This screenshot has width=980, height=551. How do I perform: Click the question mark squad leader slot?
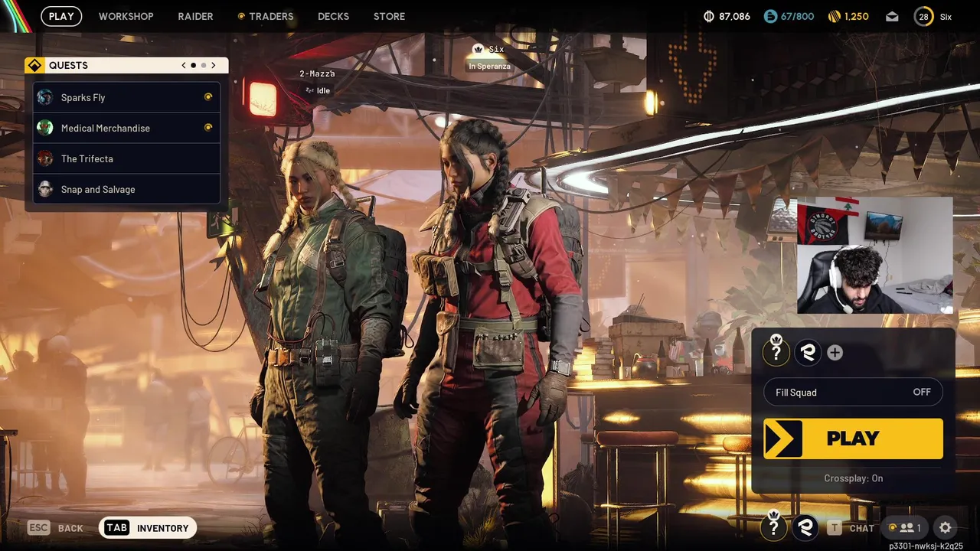click(x=776, y=352)
